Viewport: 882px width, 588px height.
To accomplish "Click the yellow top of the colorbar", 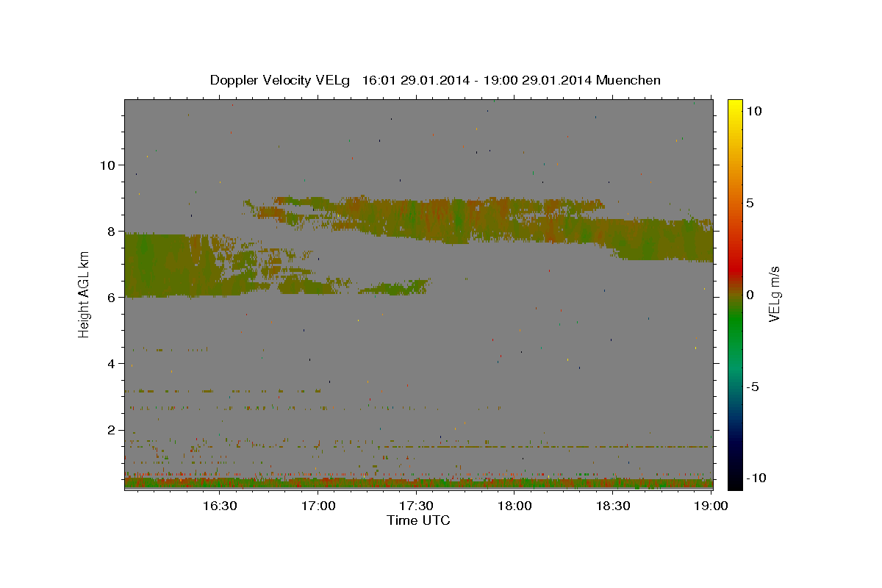I will pos(734,107).
